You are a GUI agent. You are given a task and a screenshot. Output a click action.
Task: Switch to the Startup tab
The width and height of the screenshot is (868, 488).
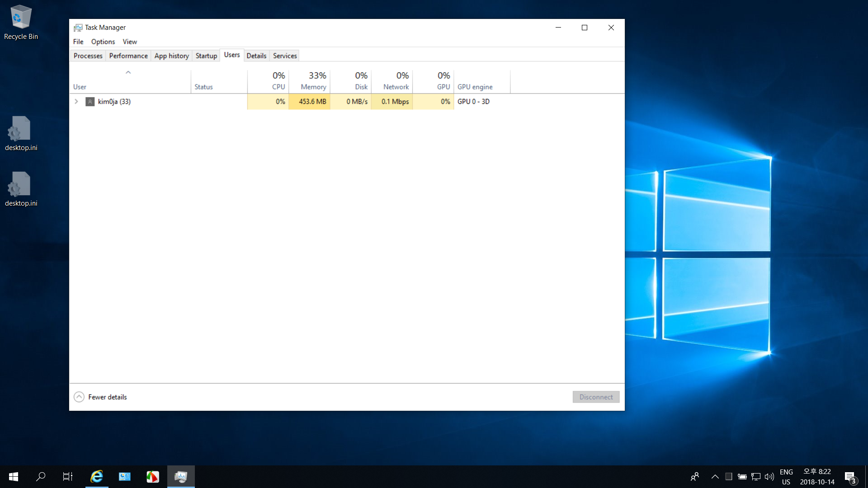tap(206, 56)
